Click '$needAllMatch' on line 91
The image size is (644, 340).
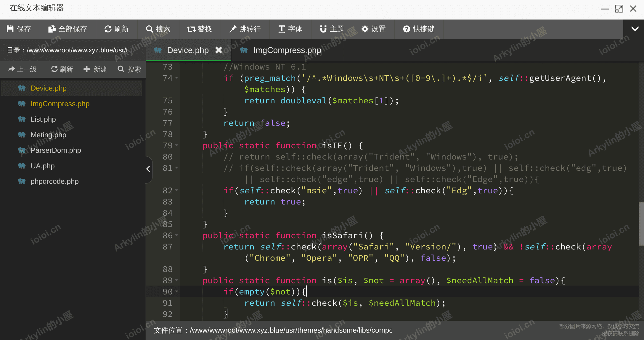(x=402, y=303)
